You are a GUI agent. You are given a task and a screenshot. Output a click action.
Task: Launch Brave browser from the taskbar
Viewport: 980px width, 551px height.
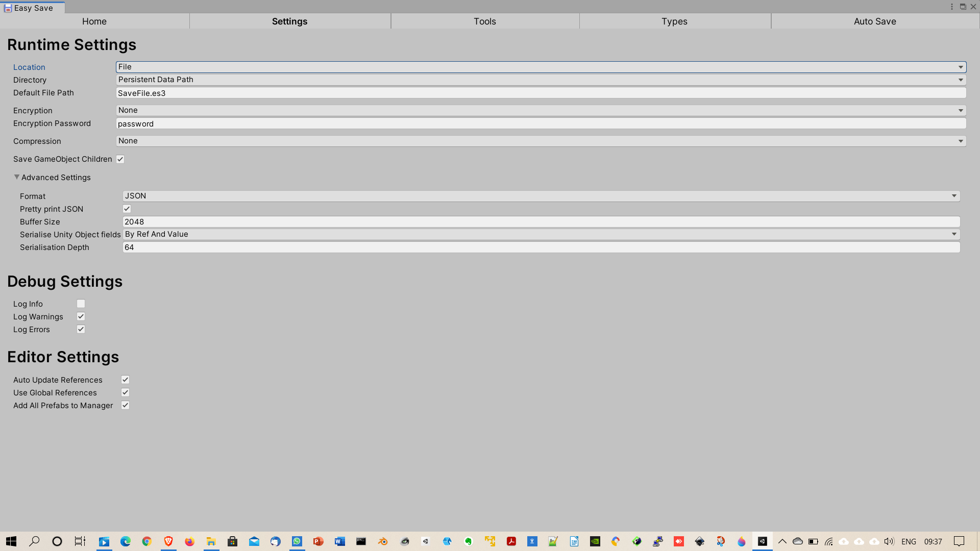point(168,541)
